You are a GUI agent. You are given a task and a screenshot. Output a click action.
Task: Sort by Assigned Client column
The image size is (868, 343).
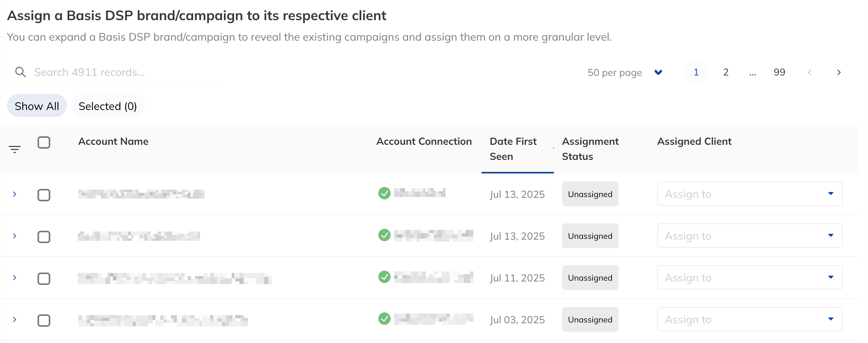click(694, 141)
